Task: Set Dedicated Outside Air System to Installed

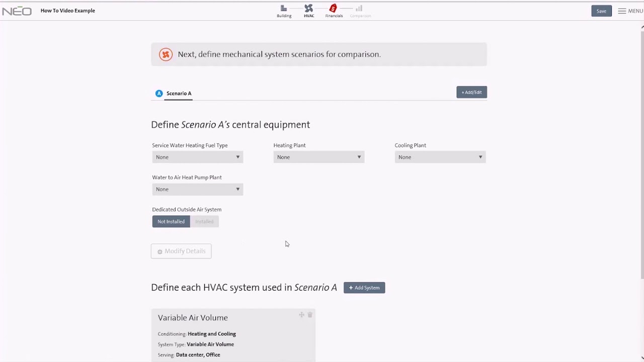Action: click(x=204, y=222)
